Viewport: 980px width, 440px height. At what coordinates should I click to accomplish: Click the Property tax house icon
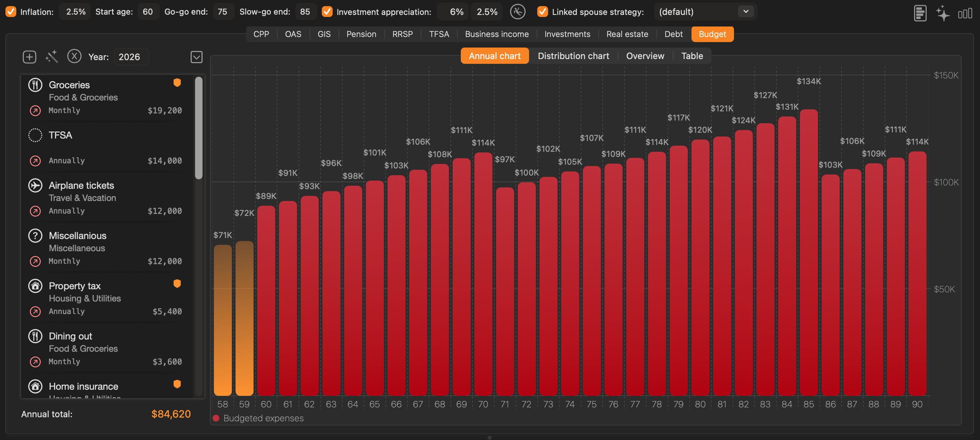(35, 286)
